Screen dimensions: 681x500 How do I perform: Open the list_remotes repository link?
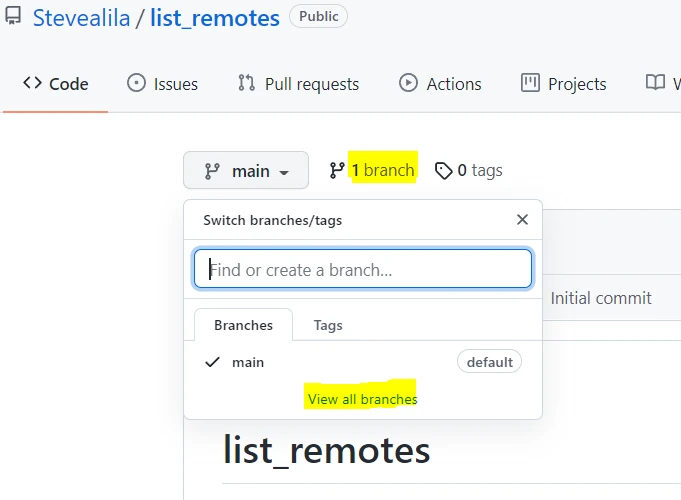pyautogui.click(x=215, y=18)
